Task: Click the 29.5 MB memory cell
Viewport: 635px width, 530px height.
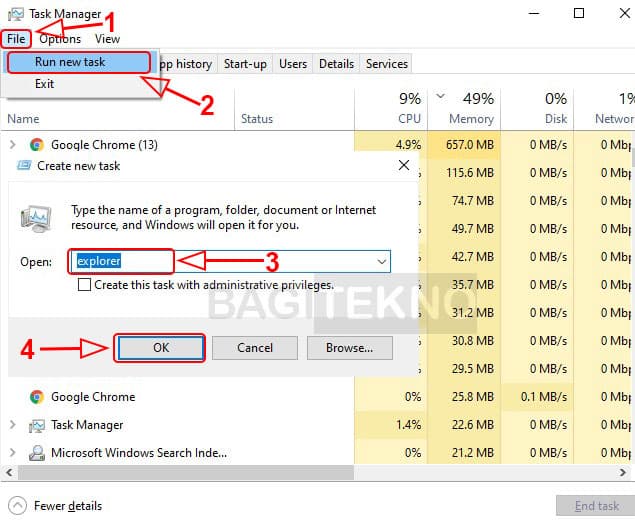Action: point(464,369)
